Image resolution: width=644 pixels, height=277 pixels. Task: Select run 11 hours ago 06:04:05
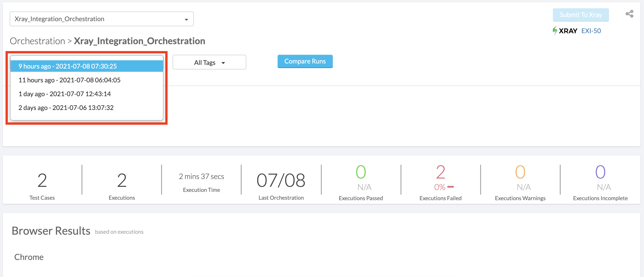[x=87, y=80]
